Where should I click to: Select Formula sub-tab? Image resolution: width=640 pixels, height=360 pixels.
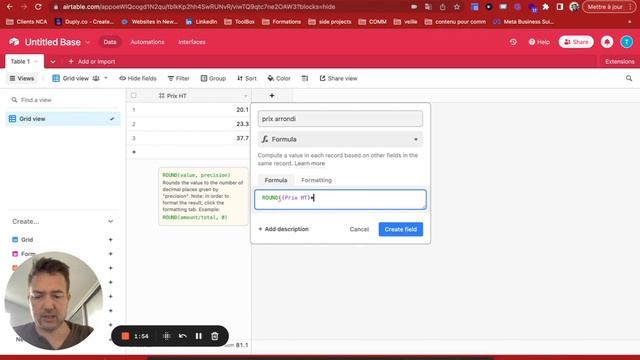pos(276,180)
